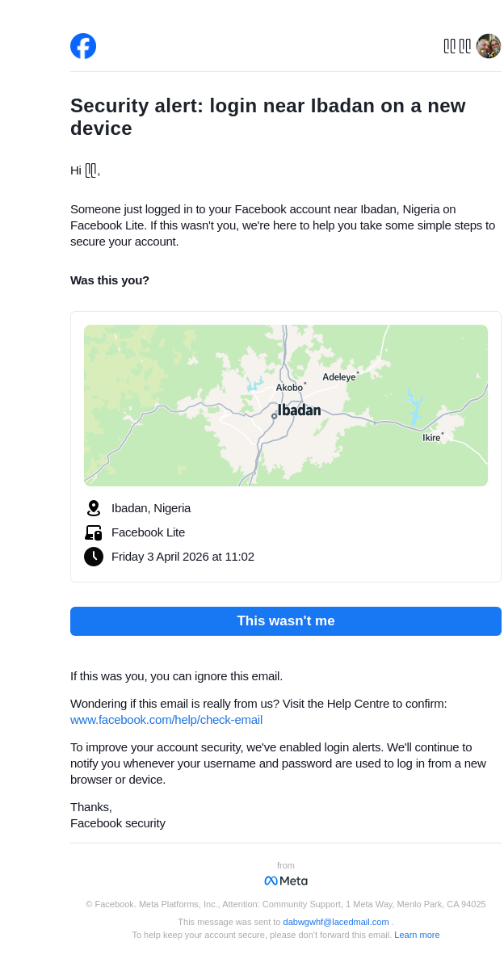Click the location pin icon
This screenshot has width=504, height=980.
[94, 508]
